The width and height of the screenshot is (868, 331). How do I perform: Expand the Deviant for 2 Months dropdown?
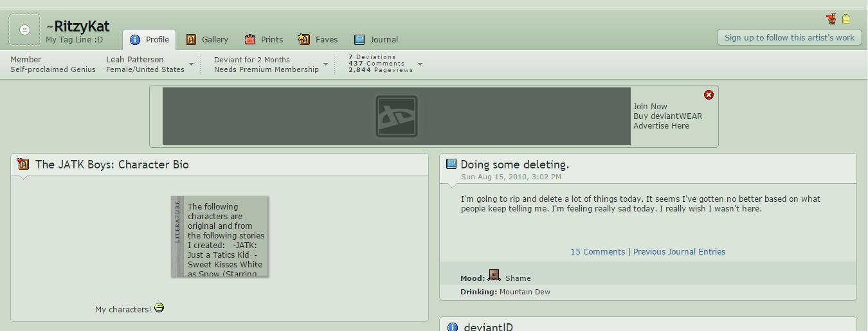tap(325, 64)
